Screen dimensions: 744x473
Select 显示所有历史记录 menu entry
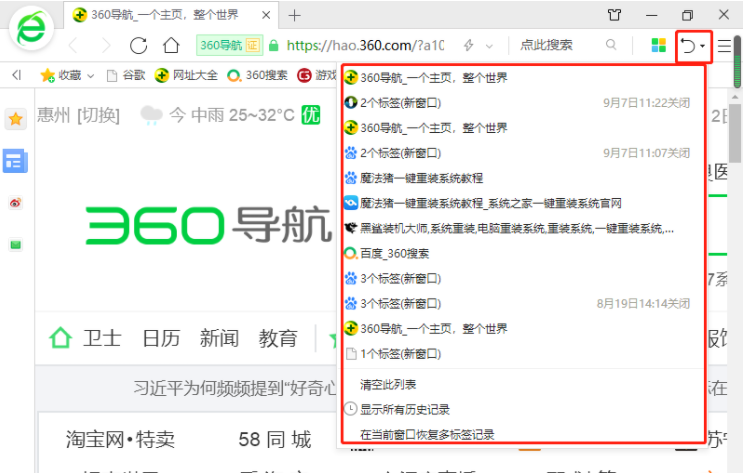404,409
